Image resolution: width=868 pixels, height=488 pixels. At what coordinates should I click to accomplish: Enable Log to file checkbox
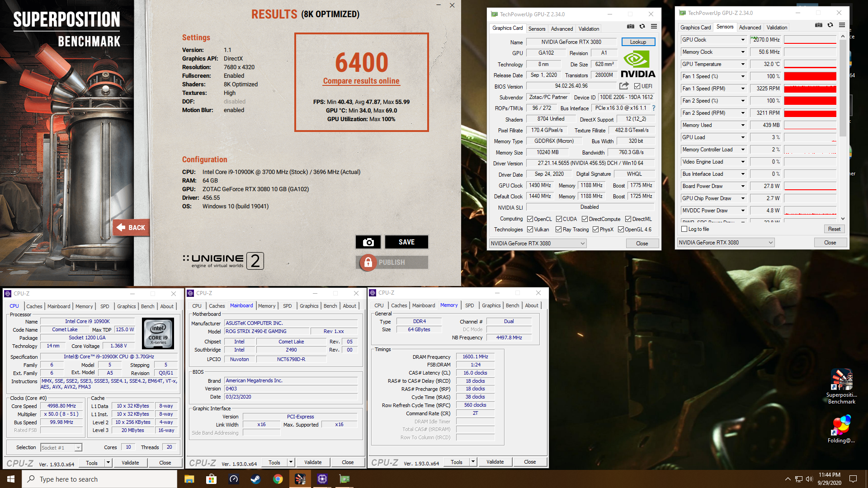point(684,229)
